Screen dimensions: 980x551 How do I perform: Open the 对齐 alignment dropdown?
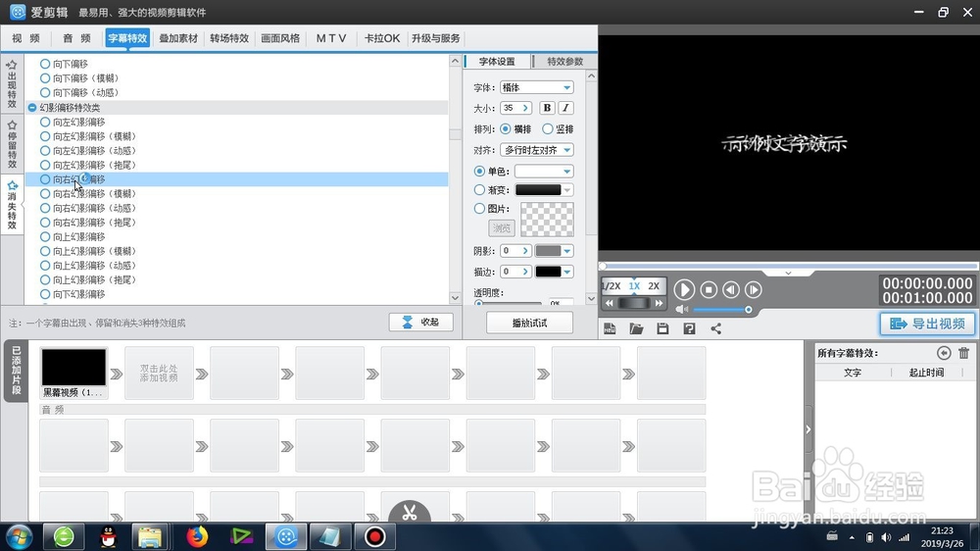tap(537, 150)
